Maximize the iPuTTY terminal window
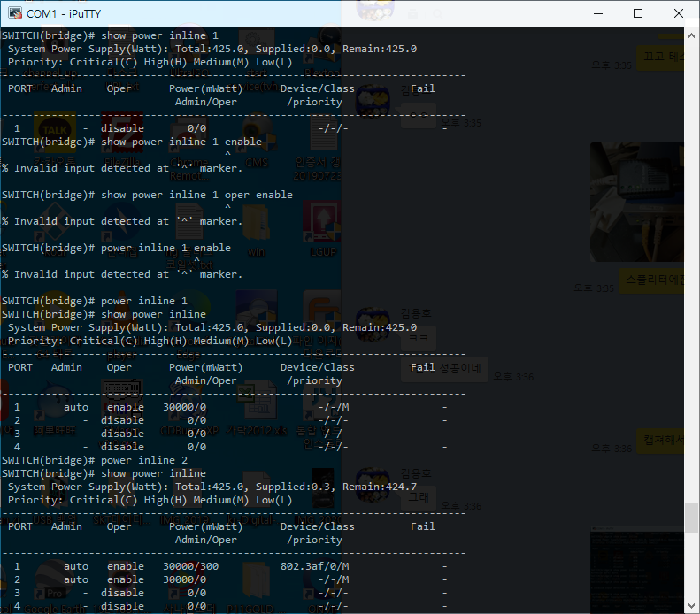This screenshot has height=614, width=700. tap(638, 13)
